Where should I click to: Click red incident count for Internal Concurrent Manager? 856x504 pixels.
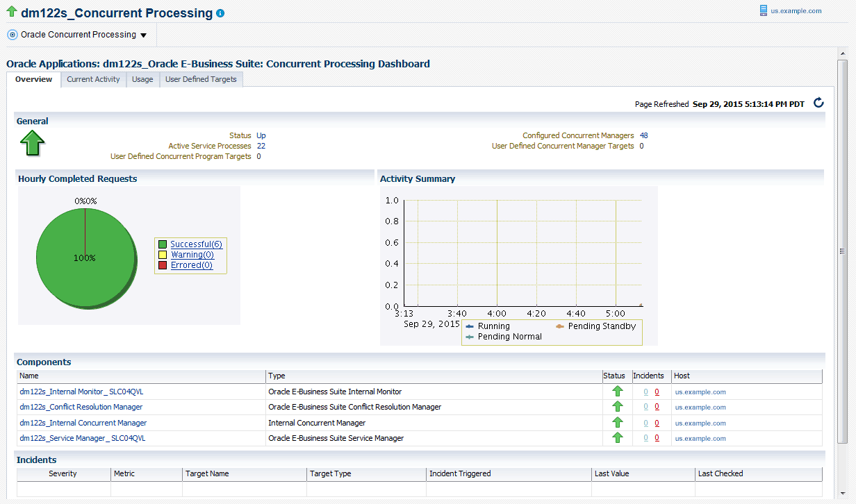pos(657,423)
